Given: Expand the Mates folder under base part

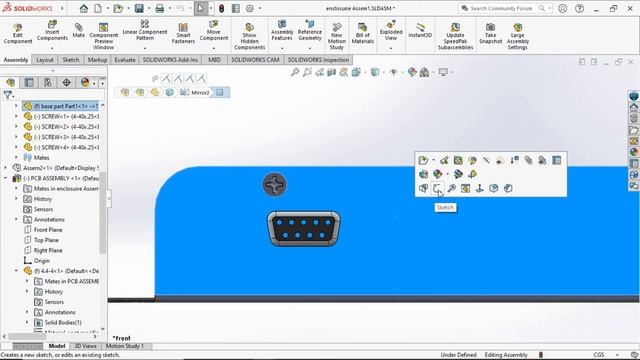Looking at the screenshot, I should [16, 158].
